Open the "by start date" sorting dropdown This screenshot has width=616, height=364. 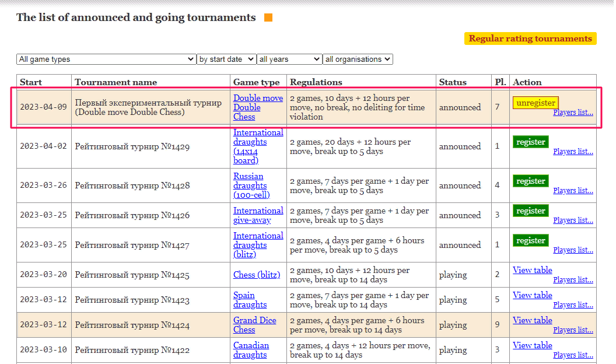point(226,59)
